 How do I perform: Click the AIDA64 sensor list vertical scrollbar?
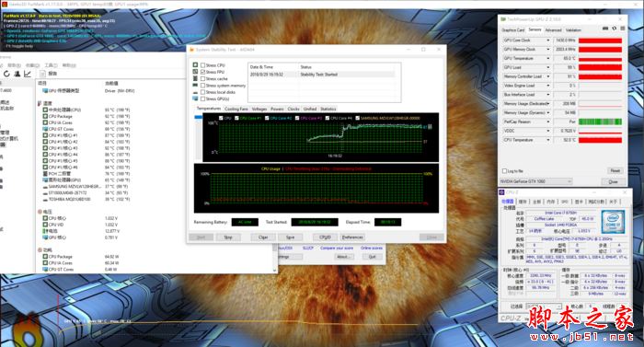(275, 259)
